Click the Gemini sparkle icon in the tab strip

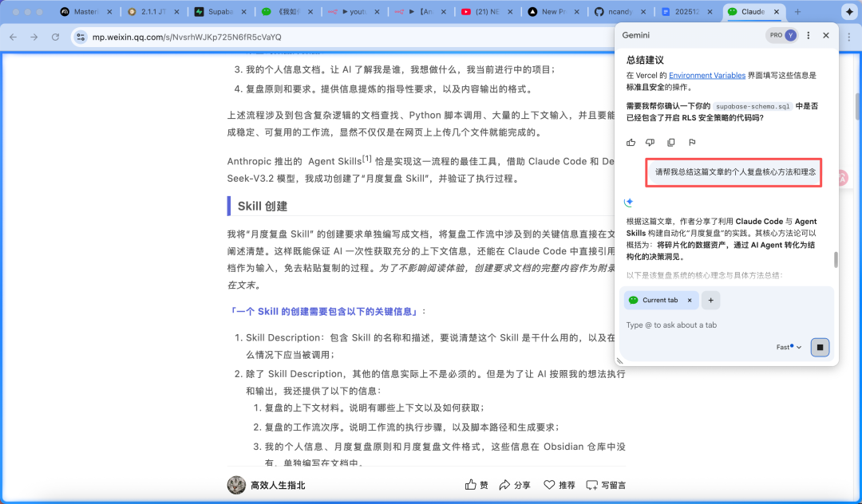pos(849,11)
